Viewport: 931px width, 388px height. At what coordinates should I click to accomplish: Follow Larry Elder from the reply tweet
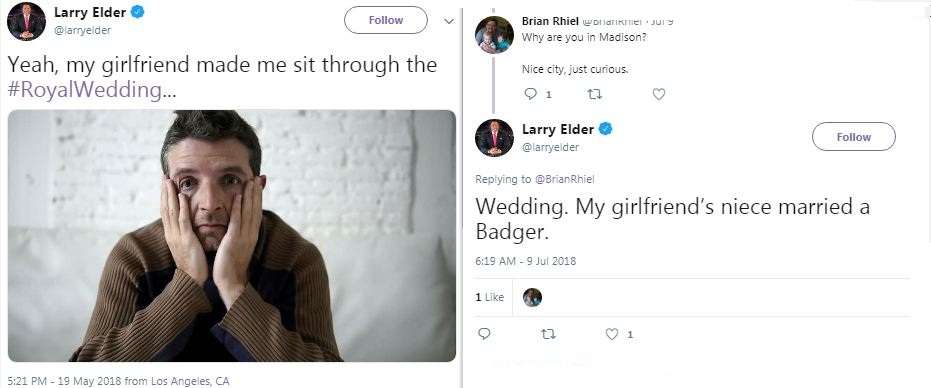coord(853,137)
